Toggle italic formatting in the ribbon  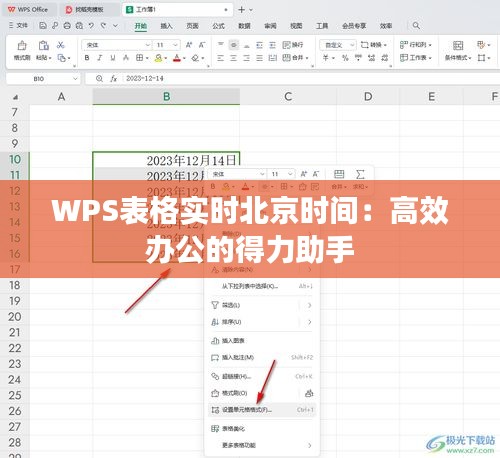pyautogui.click(x=100, y=58)
